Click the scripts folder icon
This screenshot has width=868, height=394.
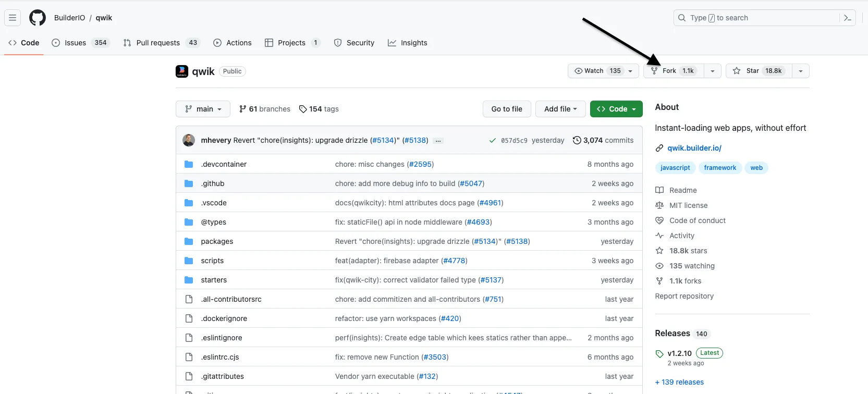coord(189,261)
